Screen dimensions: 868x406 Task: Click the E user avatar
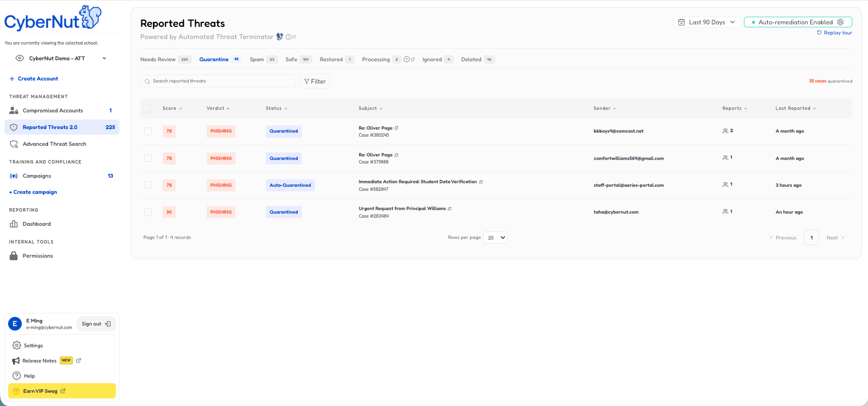tap(15, 324)
